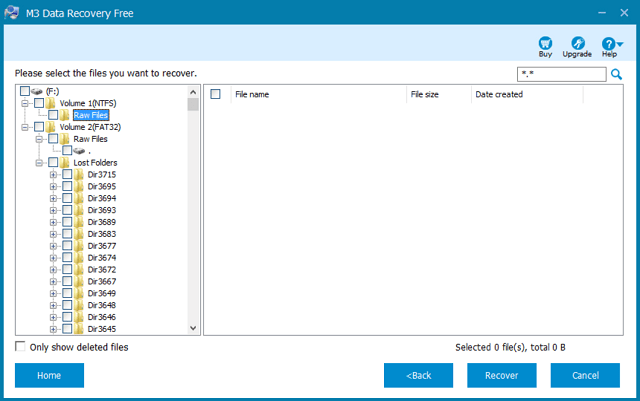Expand the Dir3694 folder

coord(53,198)
